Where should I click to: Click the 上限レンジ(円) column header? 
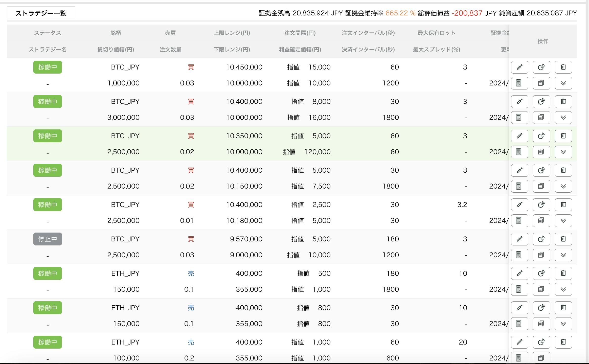[x=232, y=33]
